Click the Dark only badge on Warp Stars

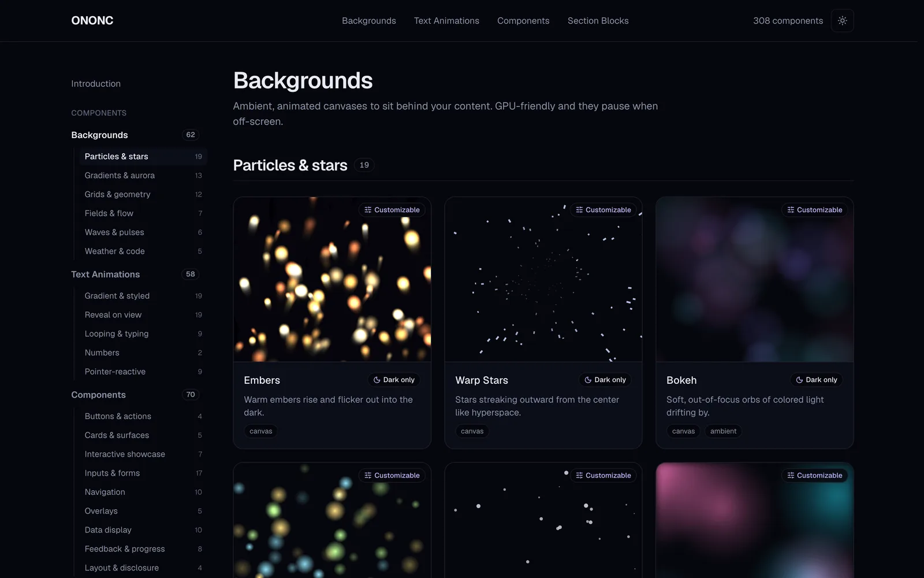605,380
